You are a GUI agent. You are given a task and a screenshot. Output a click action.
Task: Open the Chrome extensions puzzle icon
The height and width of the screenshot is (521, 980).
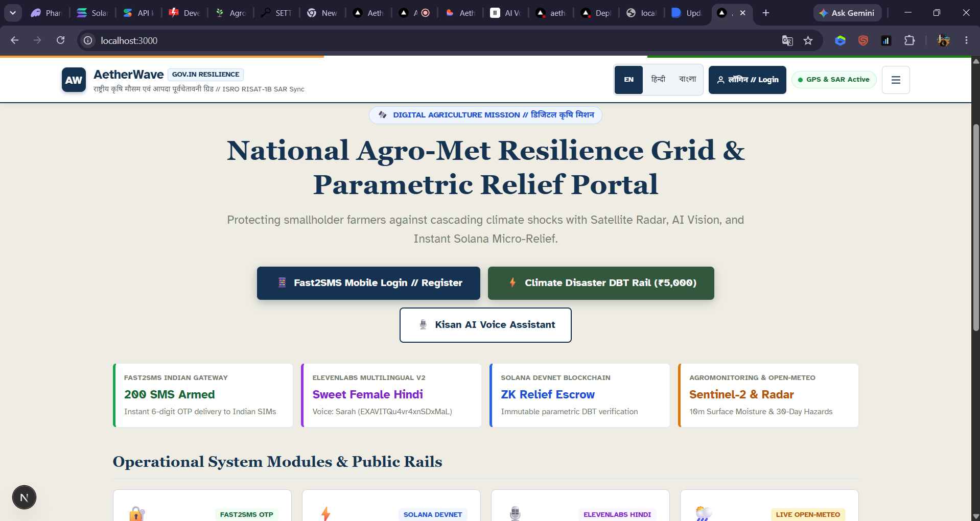pos(909,40)
